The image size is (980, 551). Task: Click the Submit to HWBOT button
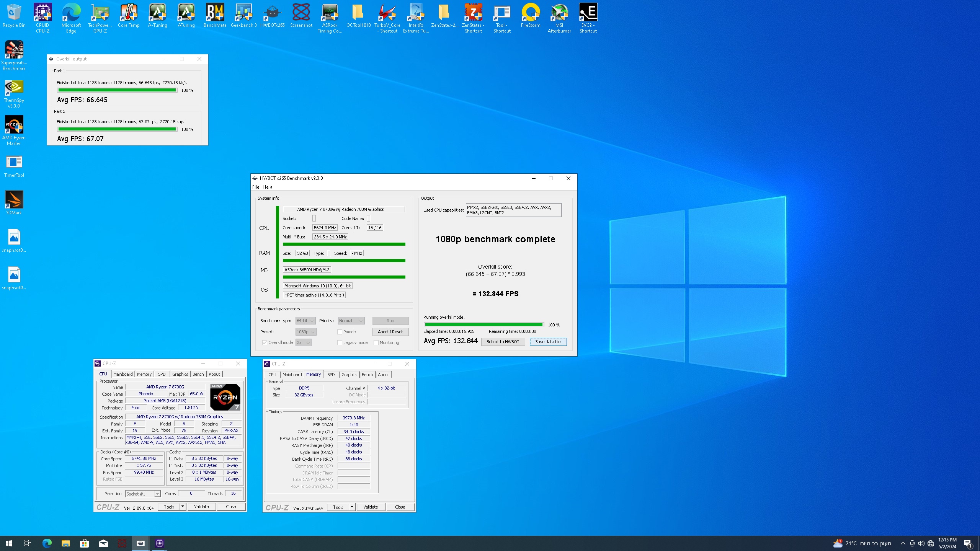503,342
